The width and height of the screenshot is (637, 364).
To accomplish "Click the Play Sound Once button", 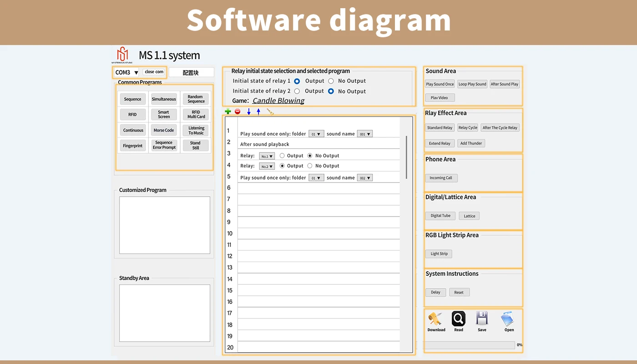I will (440, 84).
